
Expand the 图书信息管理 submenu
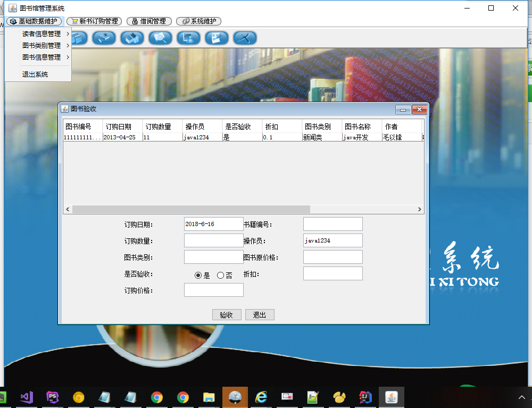click(41, 57)
